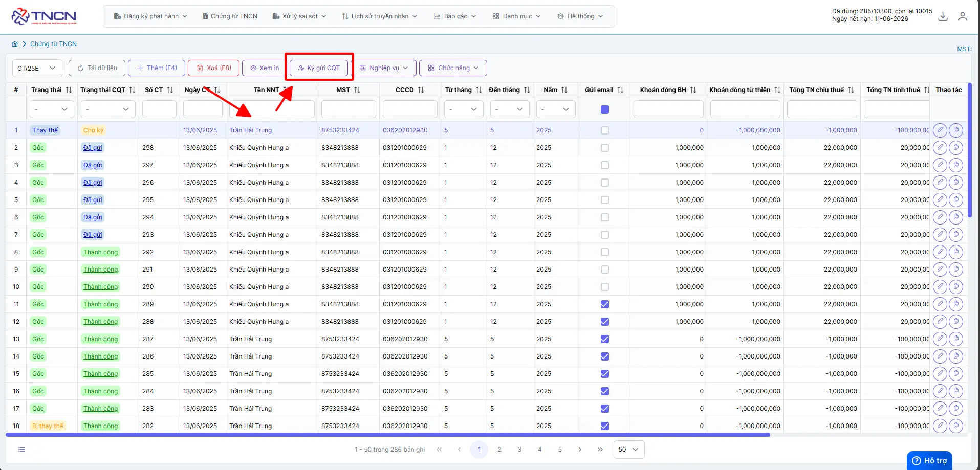Image resolution: width=980 pixels, height=470 pixels.
Task: Uncheck Gửi email for certificate 289
Action: pos(605,304)
